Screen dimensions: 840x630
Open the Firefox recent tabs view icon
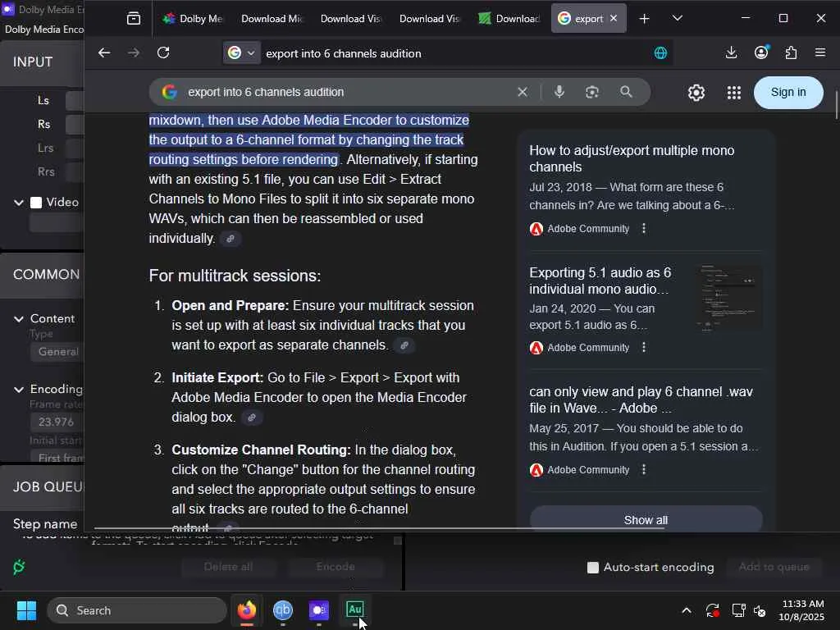coord(134,19)
